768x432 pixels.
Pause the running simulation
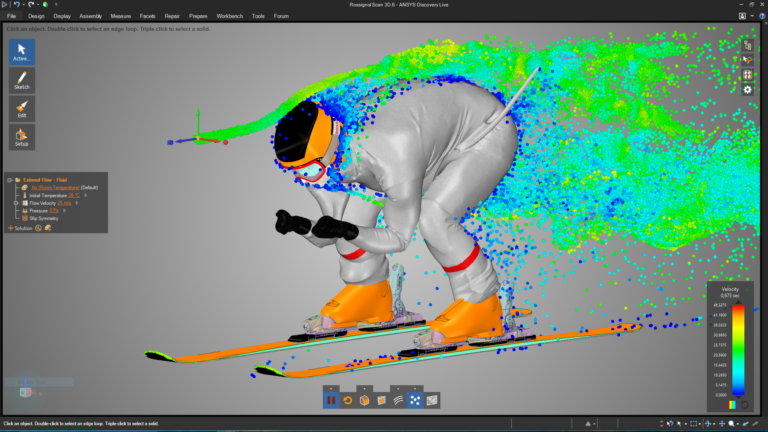331,400
